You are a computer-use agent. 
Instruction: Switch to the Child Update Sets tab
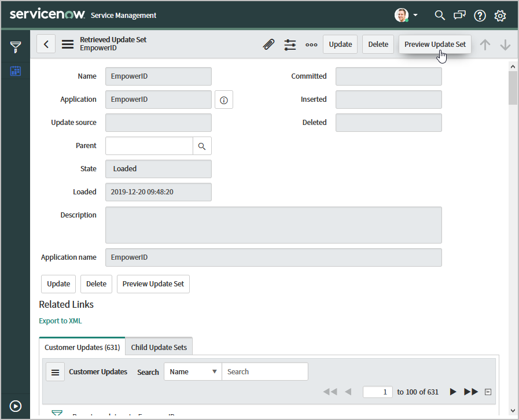click(x=159, y=347)
